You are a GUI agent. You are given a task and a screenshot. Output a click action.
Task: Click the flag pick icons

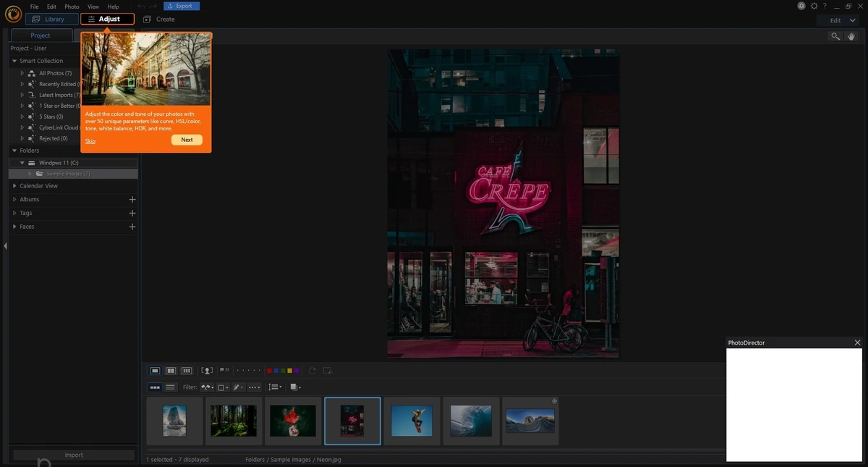pos(224,371)
